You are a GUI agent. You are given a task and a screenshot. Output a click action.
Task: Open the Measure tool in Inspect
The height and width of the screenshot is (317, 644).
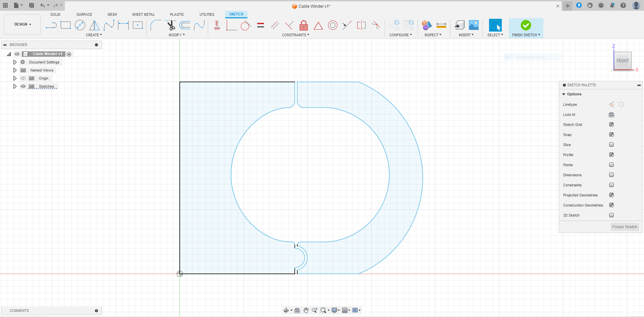pyautogui.click(x=441, y=25)
